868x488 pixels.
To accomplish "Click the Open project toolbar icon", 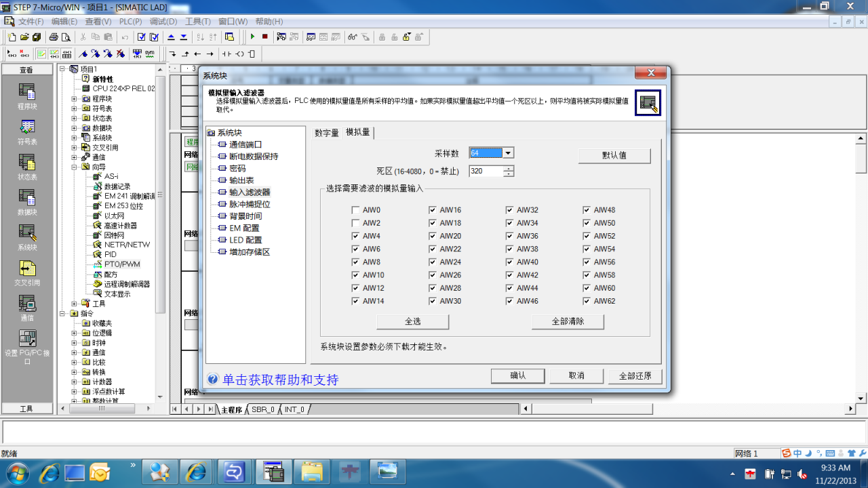I will click(24, 37).
